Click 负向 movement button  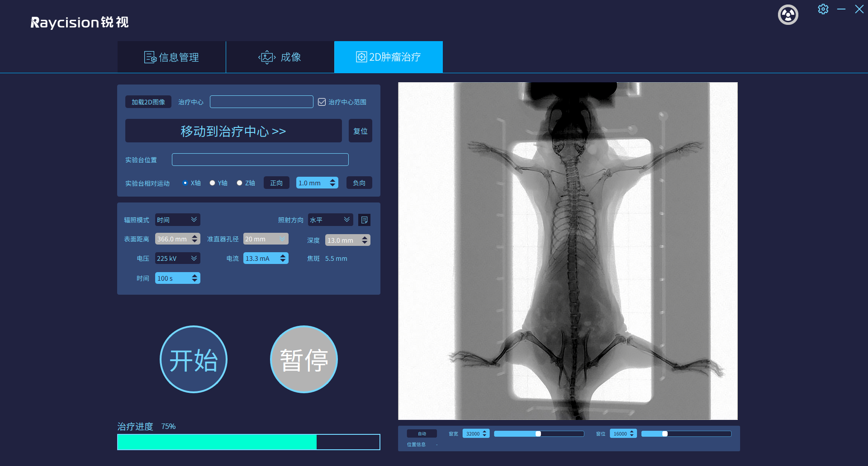click(359, 183)
